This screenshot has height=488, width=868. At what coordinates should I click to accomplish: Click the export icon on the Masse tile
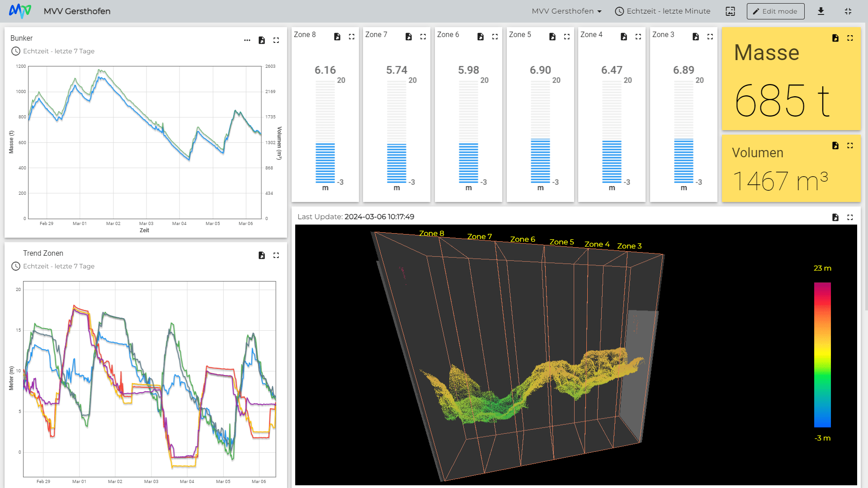click(x=835, y=38)
